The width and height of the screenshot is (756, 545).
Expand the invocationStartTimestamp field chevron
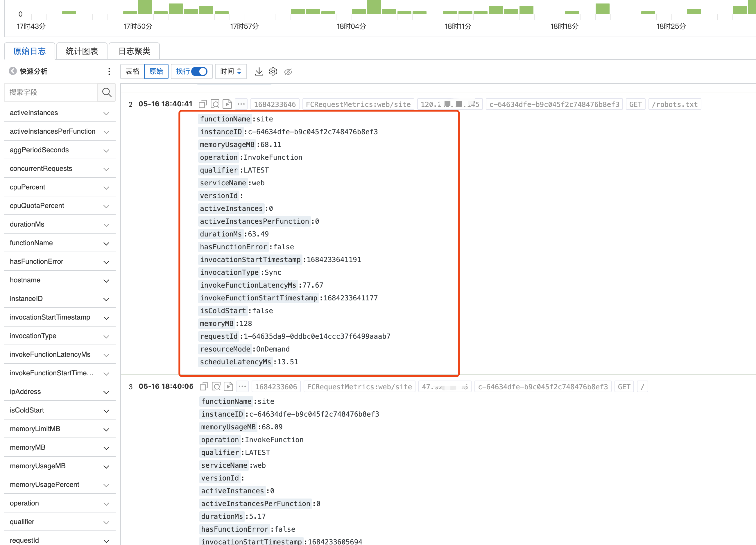[x=106, y=318]
